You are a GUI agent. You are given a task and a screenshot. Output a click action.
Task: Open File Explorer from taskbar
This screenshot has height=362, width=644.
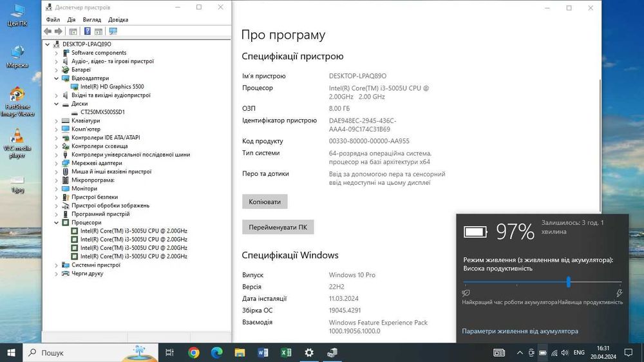point(240,352)
